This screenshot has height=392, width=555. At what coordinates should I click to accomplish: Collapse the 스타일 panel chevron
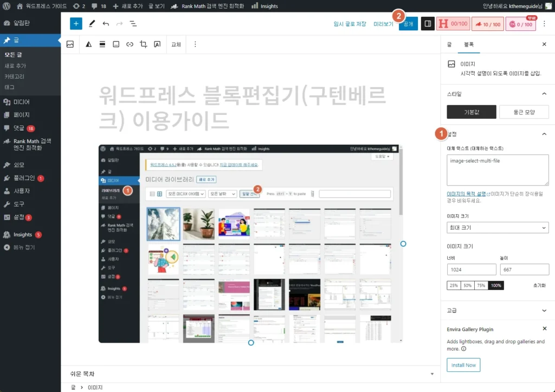544,94
